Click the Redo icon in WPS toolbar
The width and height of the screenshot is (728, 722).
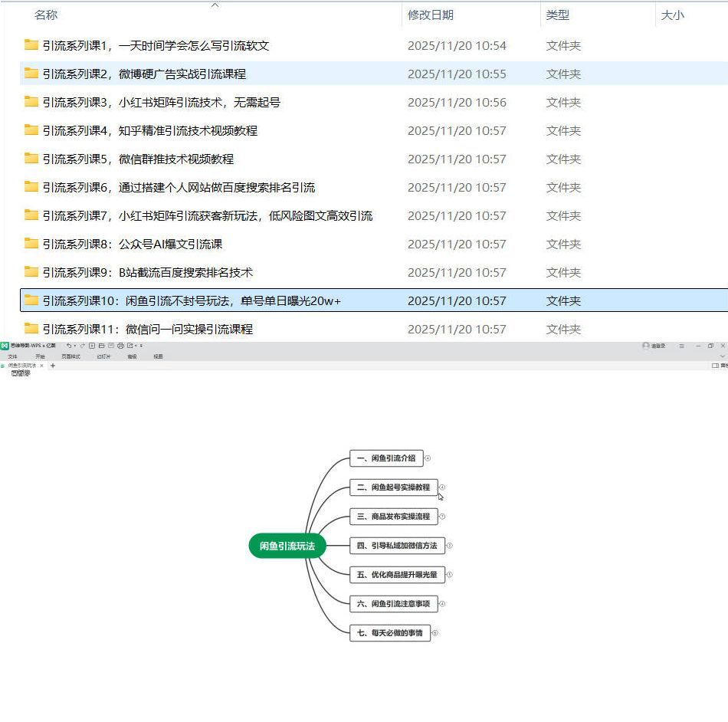[x=83, y=346]
